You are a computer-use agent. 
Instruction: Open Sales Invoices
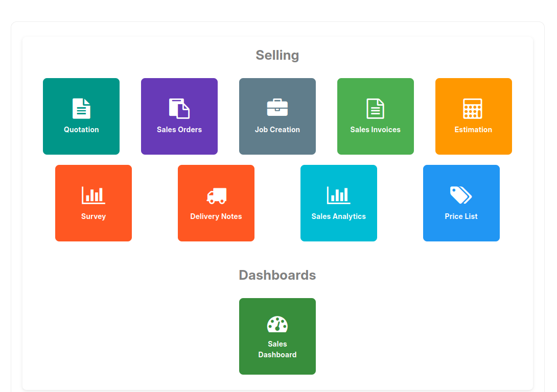[376, 116]
